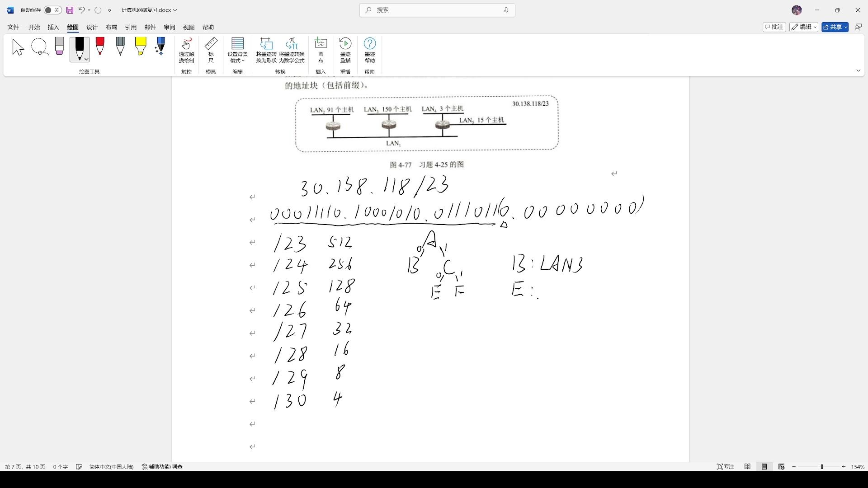Select the black pen tool
Image resolution: width=868 pixels, height=488 pixels.
click(80, 49)
